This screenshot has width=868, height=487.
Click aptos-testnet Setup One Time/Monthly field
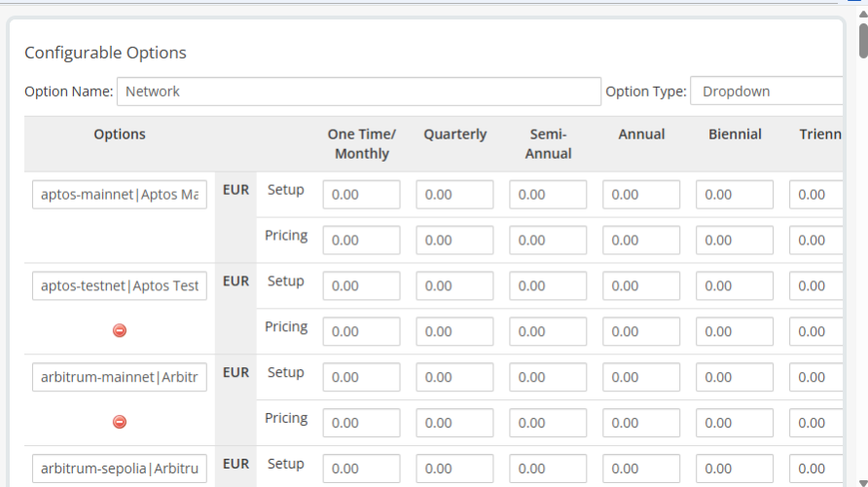click(x=361, y=286)
